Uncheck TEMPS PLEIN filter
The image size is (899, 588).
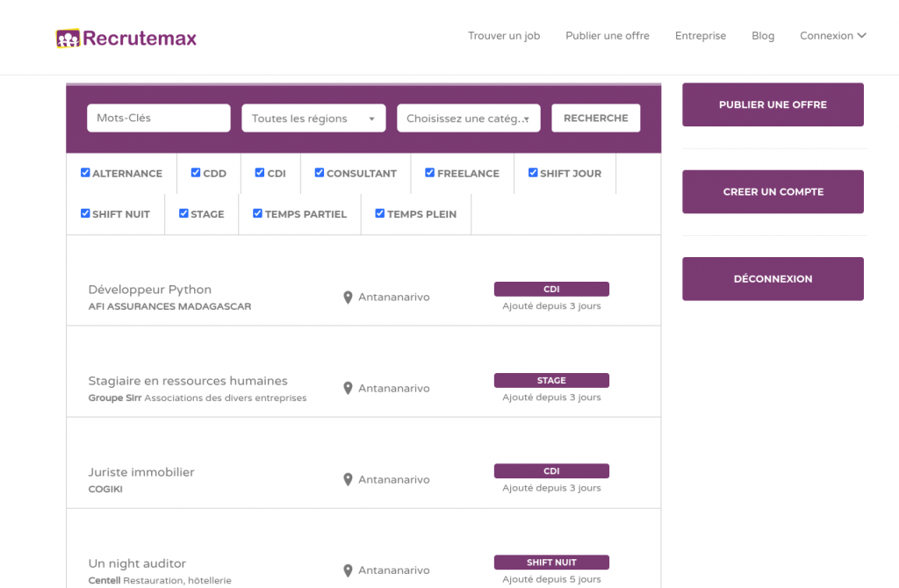click(379, 213)
